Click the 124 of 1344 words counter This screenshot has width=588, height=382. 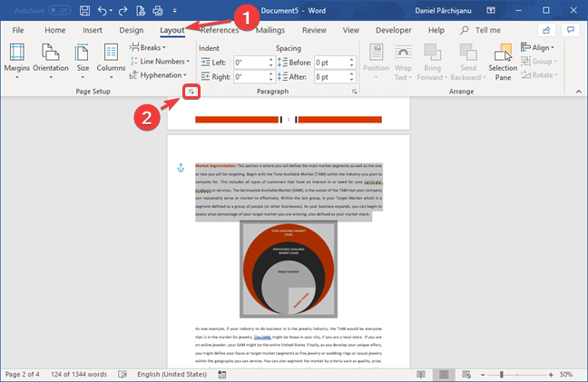coord(79,374)
